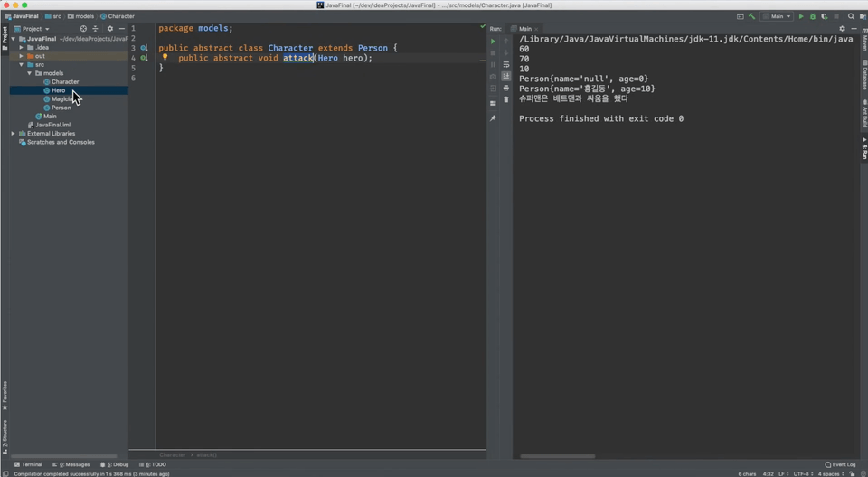Open the Run Anything window icon left of hammer
868x477 pixels.
[x=741, y=16]
